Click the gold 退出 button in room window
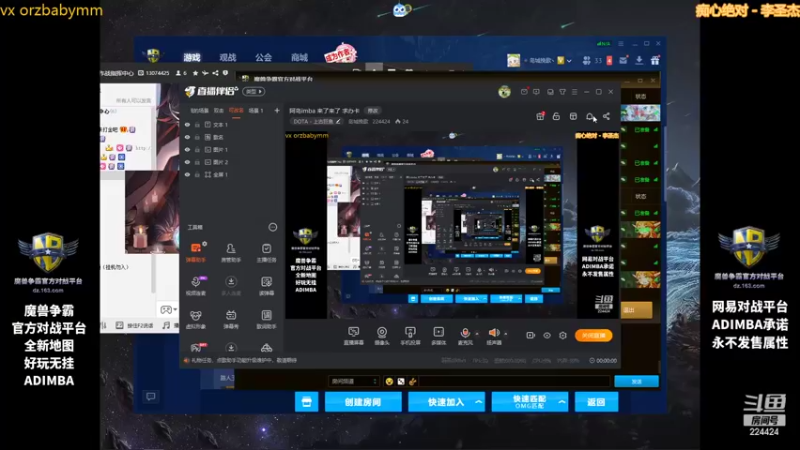 [x=636, y=310]
